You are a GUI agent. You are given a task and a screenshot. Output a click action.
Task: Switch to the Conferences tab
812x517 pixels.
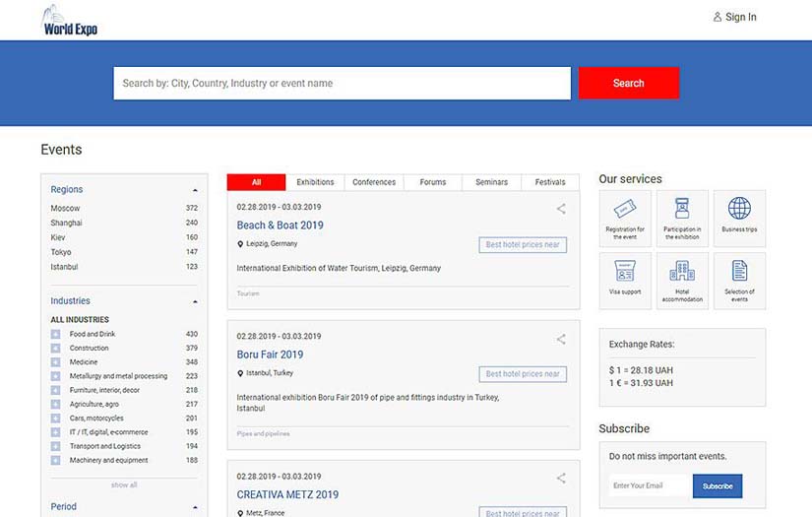coord(374,182)
